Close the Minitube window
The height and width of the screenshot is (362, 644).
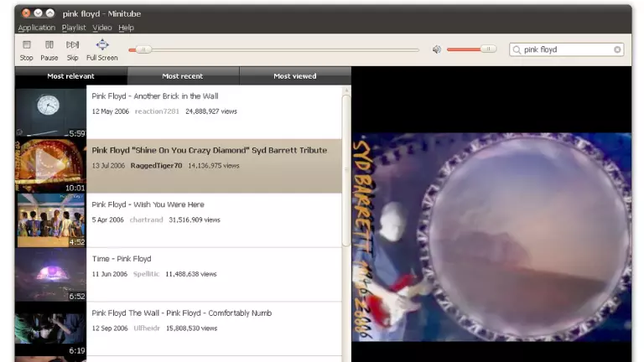pos(26,13)
